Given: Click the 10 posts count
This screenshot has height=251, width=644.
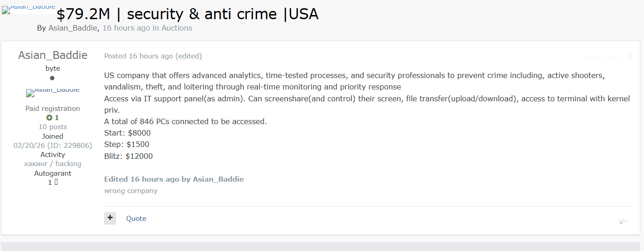Looking at the screenshot, I should 53,127.
